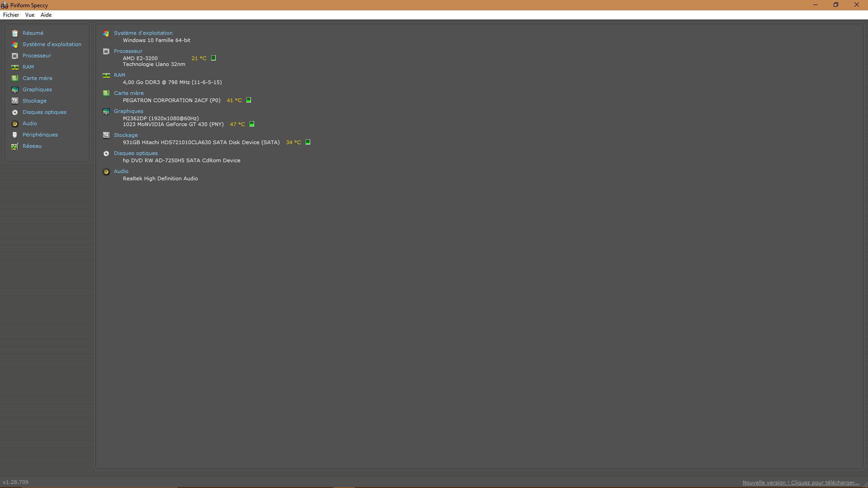Viewport: 868px width, 488px height.
Task: Open Stockage section in sidebar
Action: [34, 101]
